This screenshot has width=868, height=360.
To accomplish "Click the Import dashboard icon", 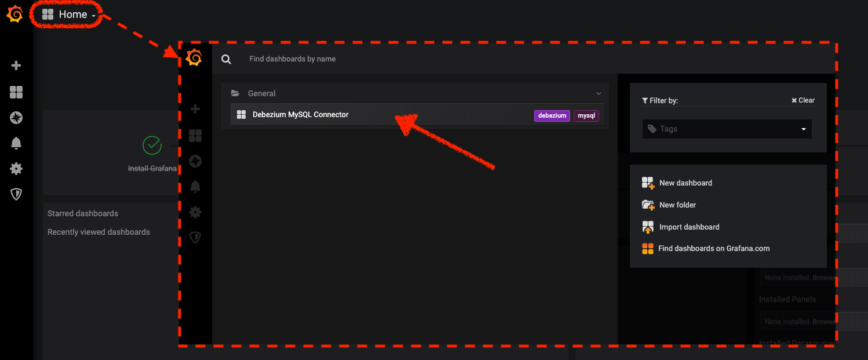I will pyautogui.click(x=648, y=227).
